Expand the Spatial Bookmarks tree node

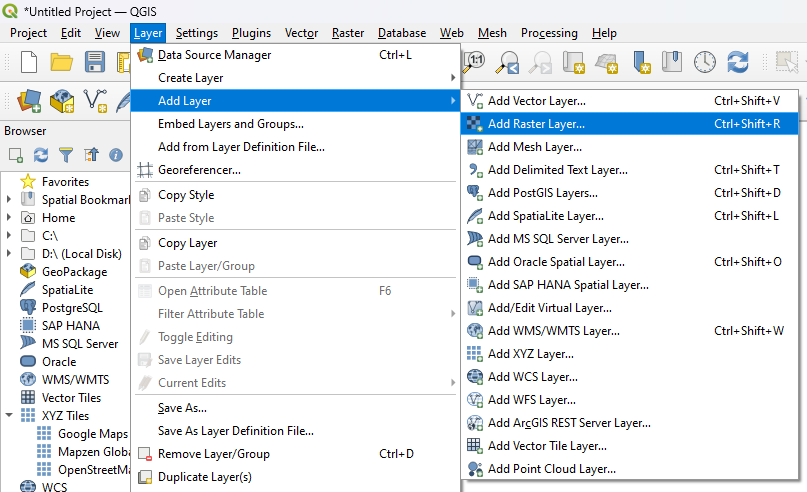point(9,199)
